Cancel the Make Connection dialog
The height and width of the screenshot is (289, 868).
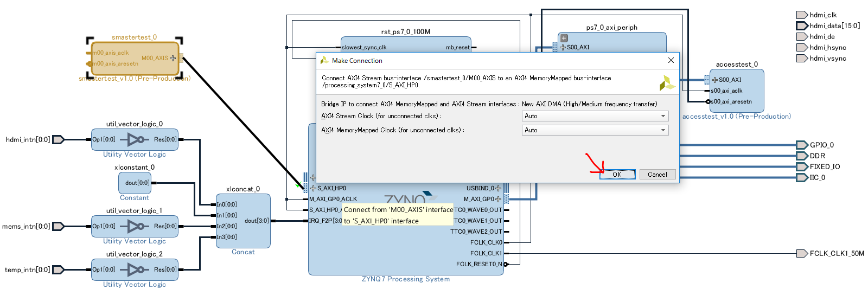[x=657, y=175]
